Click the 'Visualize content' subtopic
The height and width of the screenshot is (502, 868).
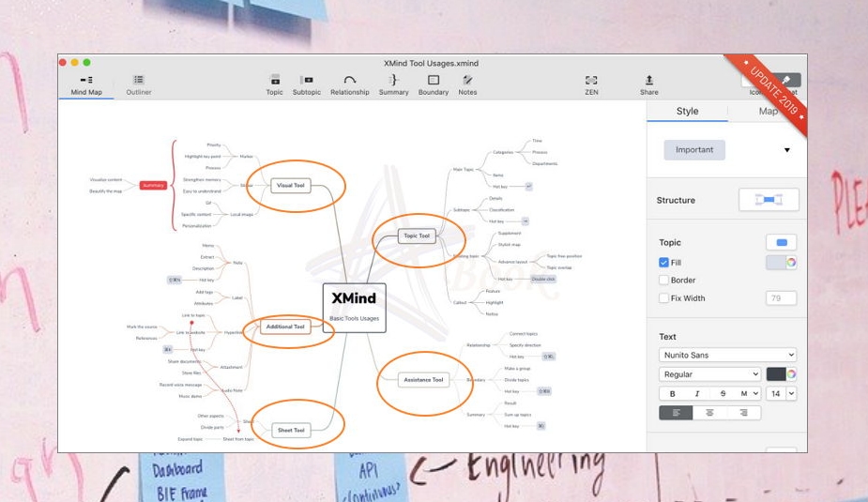coord(106,180)
